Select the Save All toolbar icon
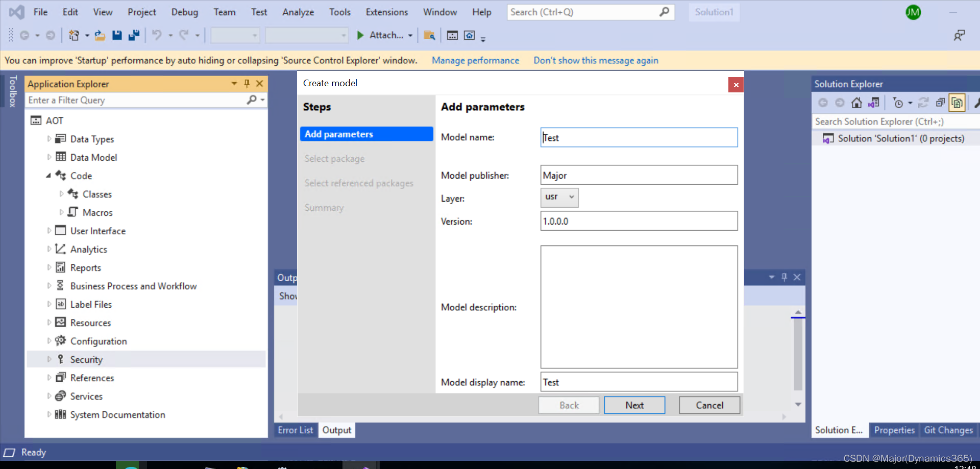The height and width of the screenshot is (469, 980). (x=134, y=35)
